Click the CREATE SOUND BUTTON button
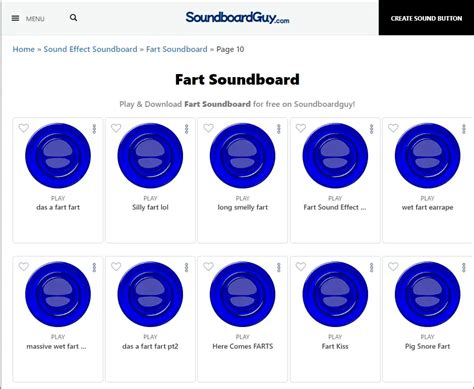474x389 pixels. pos(426,18)
